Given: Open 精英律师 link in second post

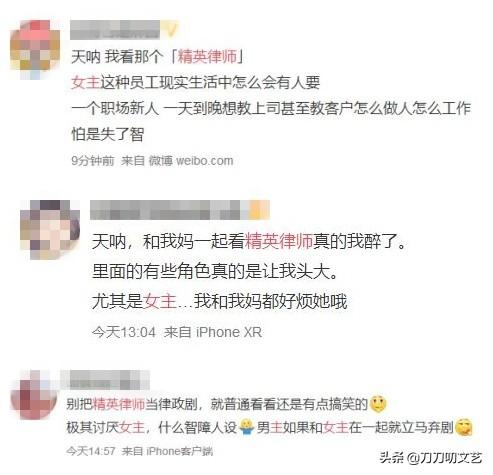Looking at the screenshot, I should (x=279, y=241).
